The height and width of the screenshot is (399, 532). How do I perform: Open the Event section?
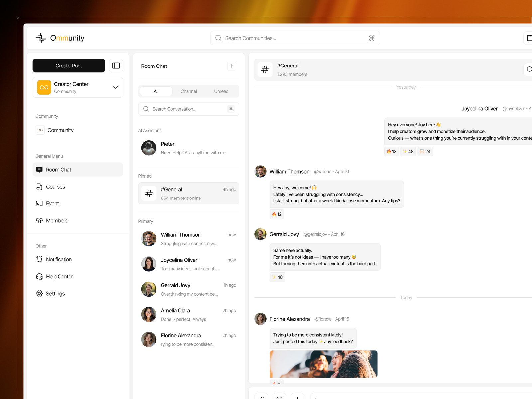coord(52,203)
